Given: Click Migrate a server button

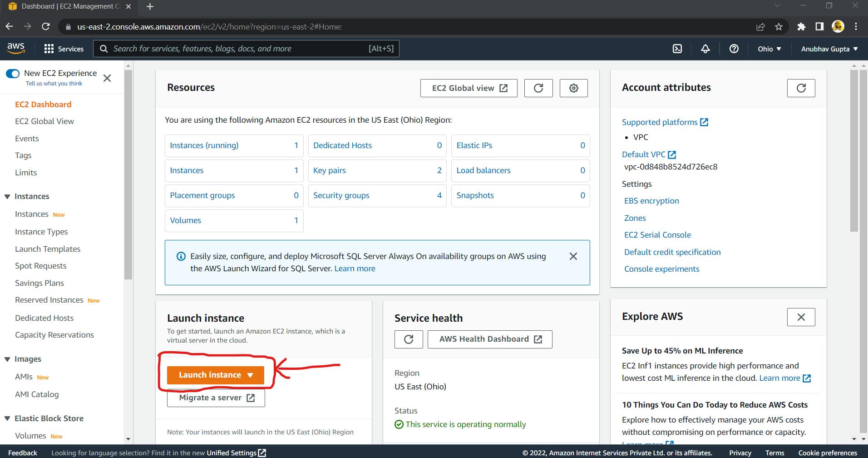Looking at the screenshot, I should pos(216,398).
